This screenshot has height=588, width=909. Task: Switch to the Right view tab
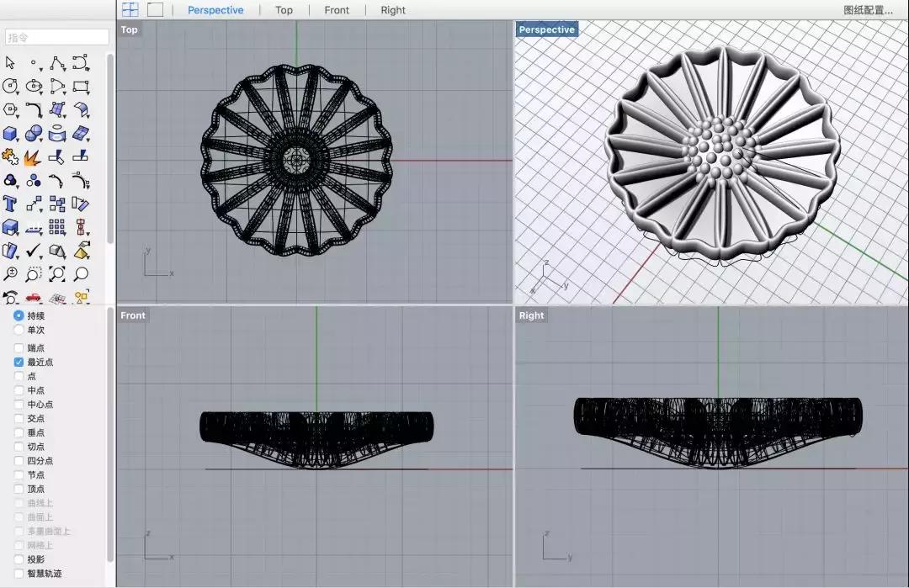click(x=392, y=10)
